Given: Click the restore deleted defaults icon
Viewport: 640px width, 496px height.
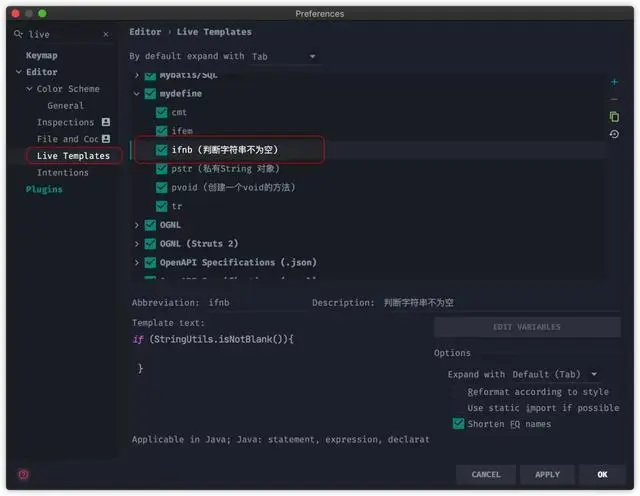Looking at the screenshot, I should [x=614, y=134].
